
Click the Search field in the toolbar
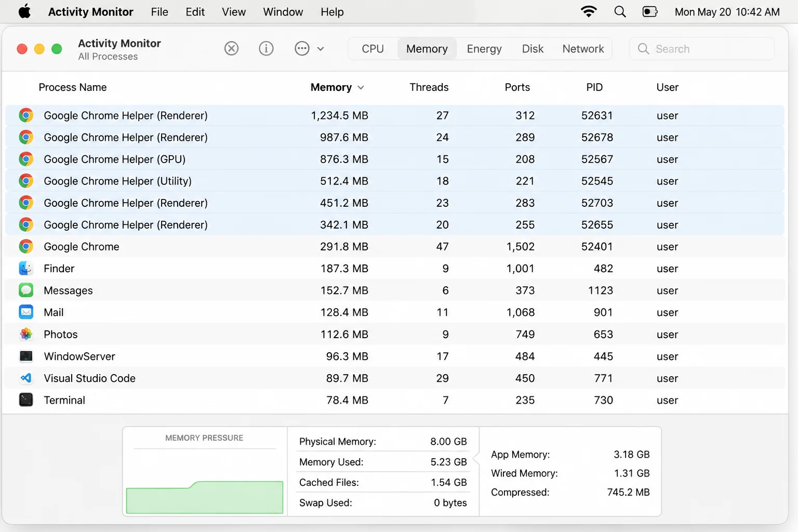(x=702, y=49)
